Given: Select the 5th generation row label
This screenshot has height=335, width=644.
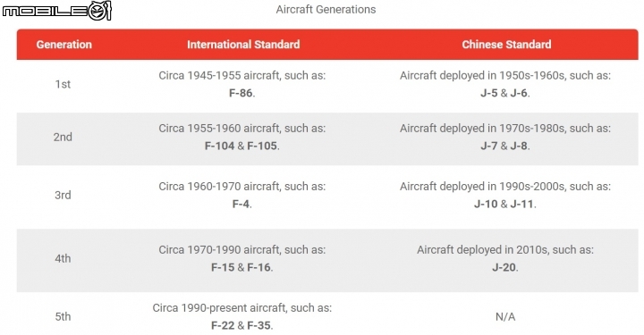Looking at the screenshot, I should [x=63, y=317].
